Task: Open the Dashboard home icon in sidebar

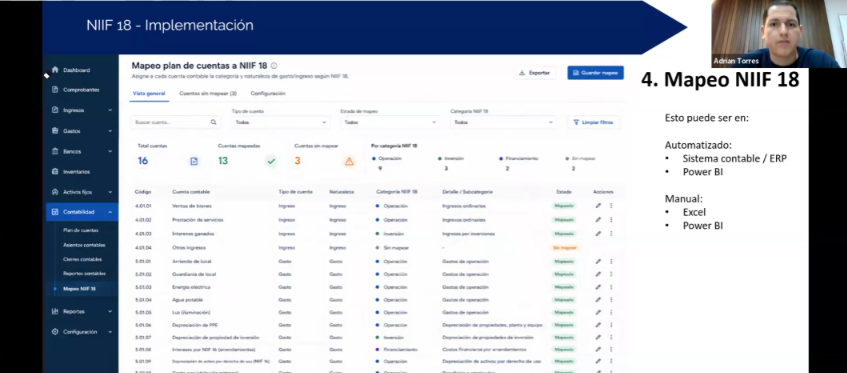Action: (x=55, y=70)
